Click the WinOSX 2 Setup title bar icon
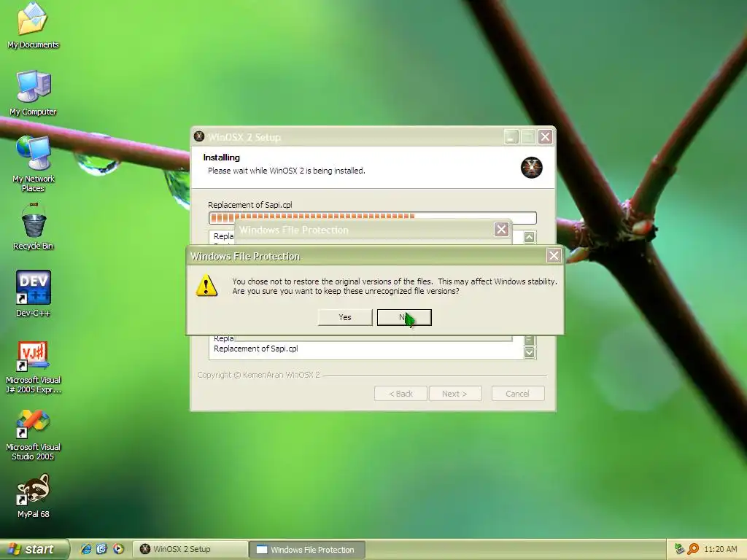Viewport: 747px width, 560px height. click(x=199, y=136)
